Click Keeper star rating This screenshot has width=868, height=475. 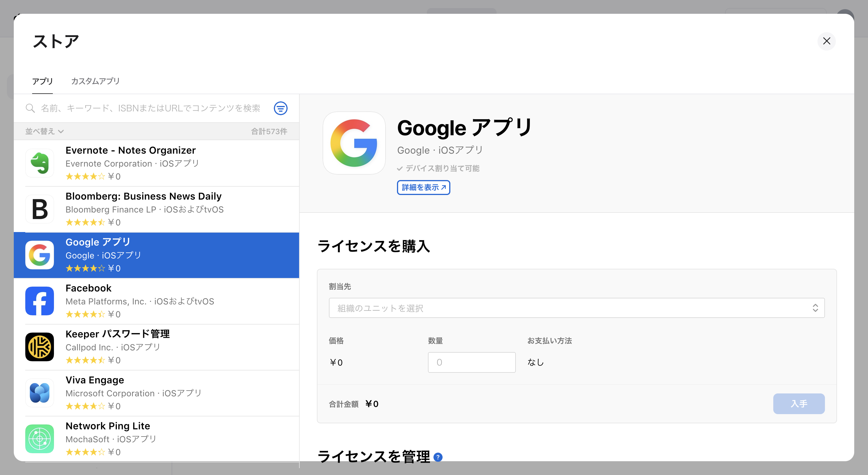click(85, 360)
